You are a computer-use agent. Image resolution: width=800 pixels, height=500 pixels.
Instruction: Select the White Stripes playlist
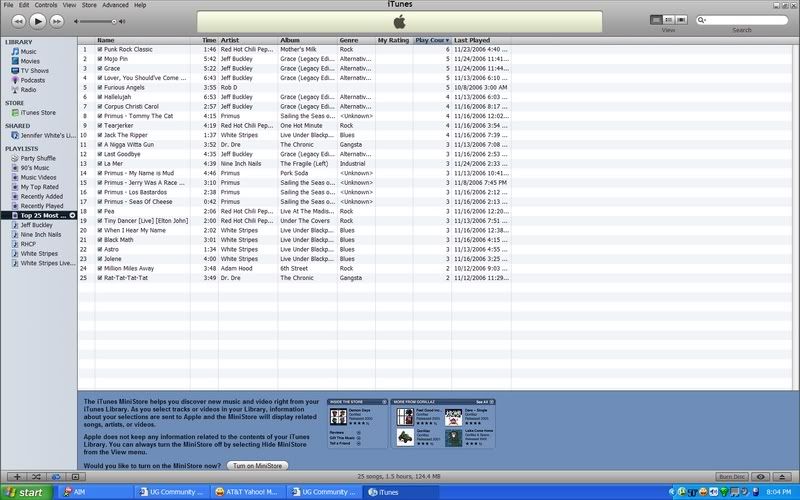tap(34, 254)
